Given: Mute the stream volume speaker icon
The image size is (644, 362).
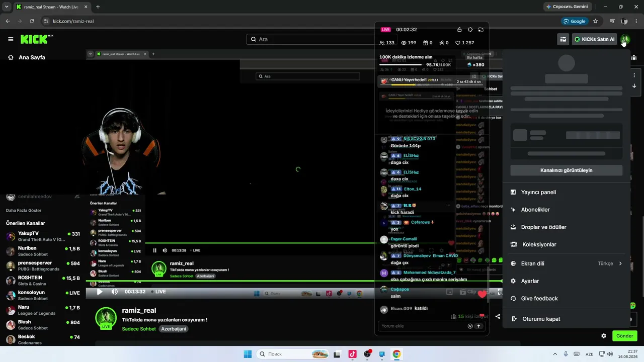Looking at the screenshot, I should (114, 292).
